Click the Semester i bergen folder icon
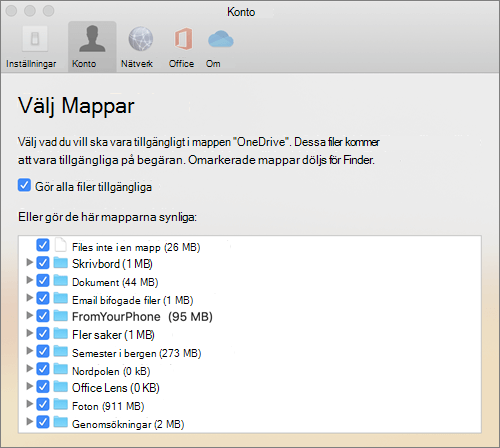This screenshot has width=500, height=448. tap(61, 351)
